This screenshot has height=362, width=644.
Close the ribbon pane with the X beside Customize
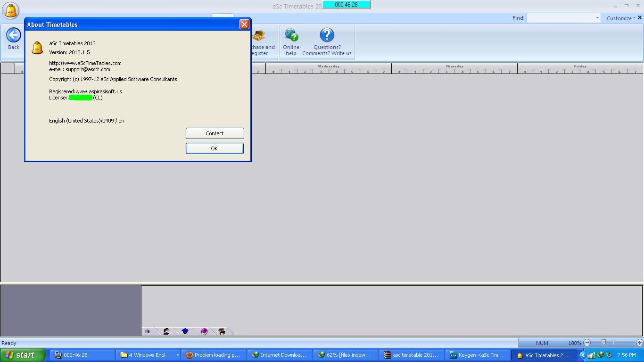[640, 17]
